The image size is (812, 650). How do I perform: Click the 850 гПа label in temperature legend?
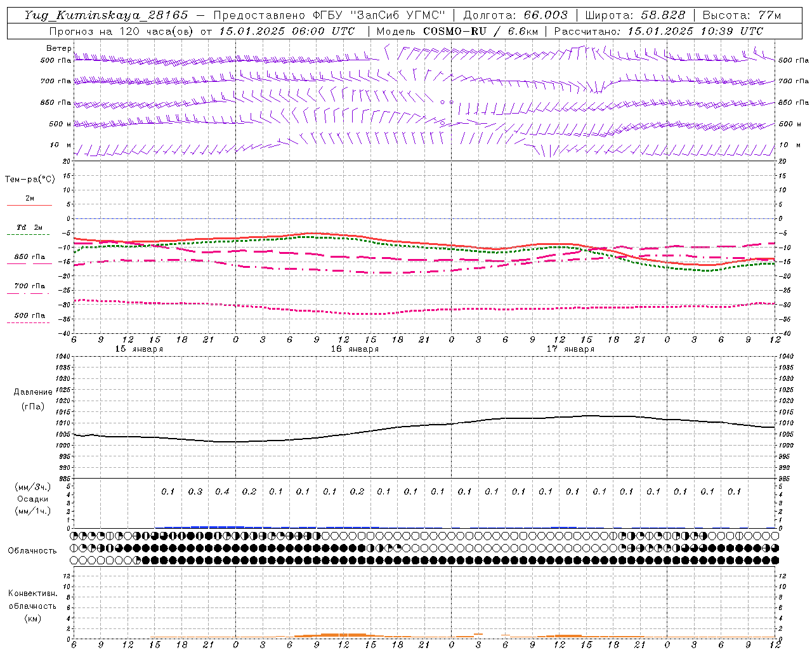click(29, 257)
